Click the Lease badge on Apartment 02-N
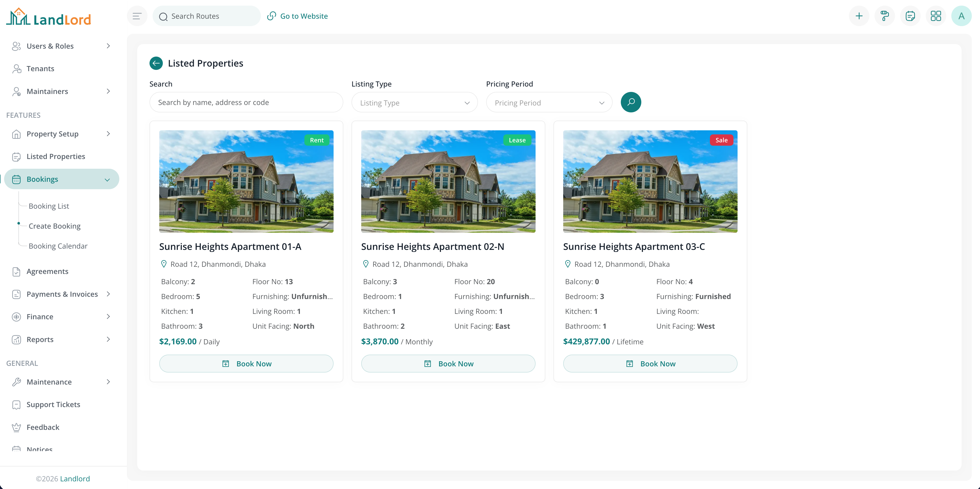The image size is (980, 489). (517, 140)
